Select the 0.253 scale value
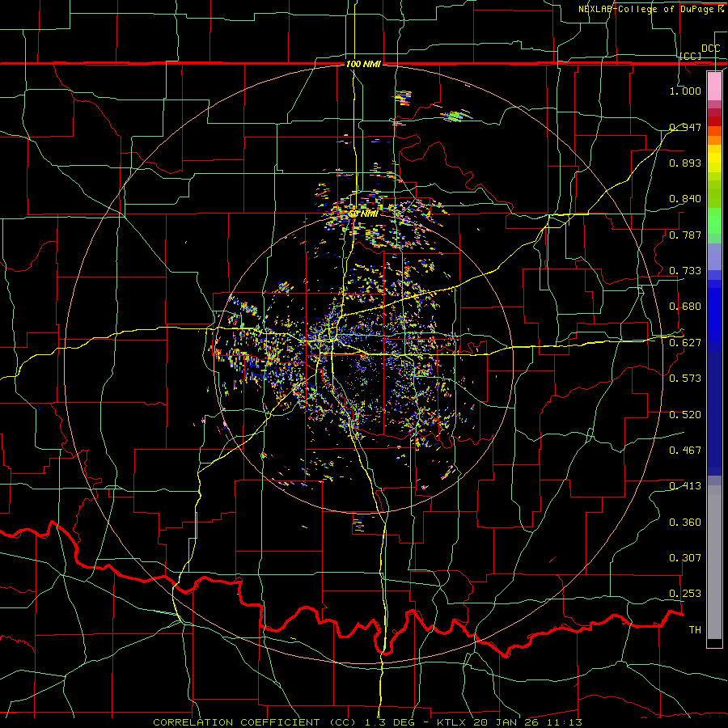 [x=685, y=594]
